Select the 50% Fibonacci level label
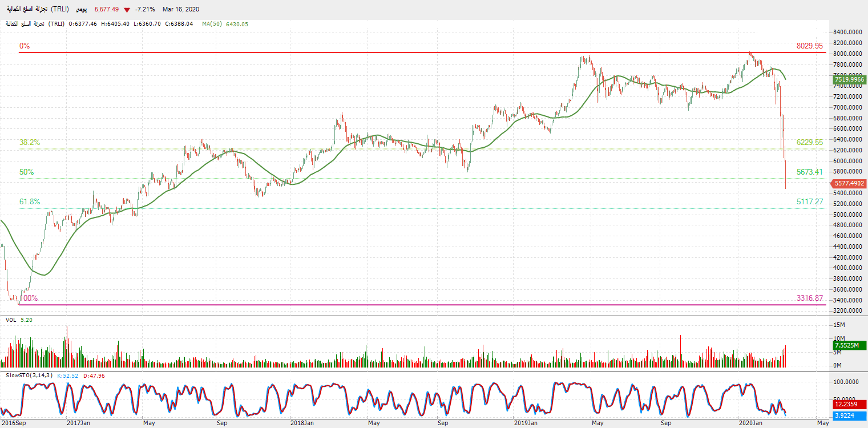 pyautogui.click(x=26, y=172)
